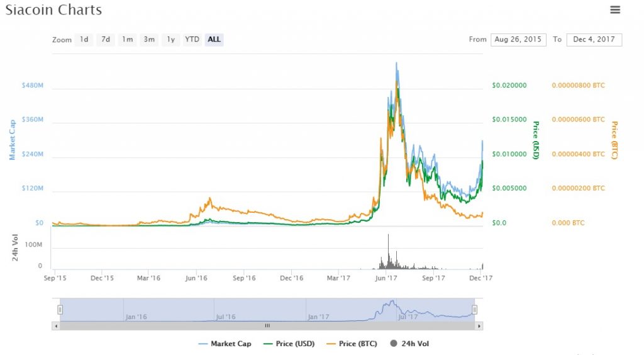Click the right navigator range handle
Screen dimensions: 644x355
(x=474, y=310)
